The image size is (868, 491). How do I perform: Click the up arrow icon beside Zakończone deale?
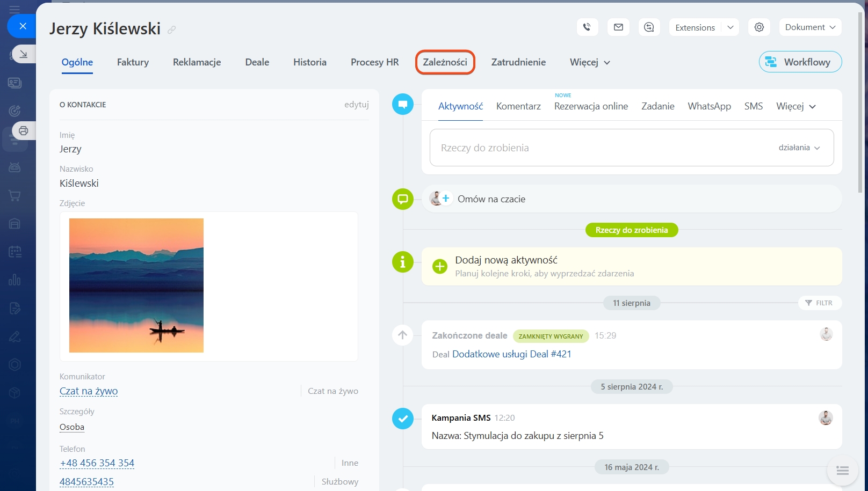pyautogui.click(x=403, y=335)
